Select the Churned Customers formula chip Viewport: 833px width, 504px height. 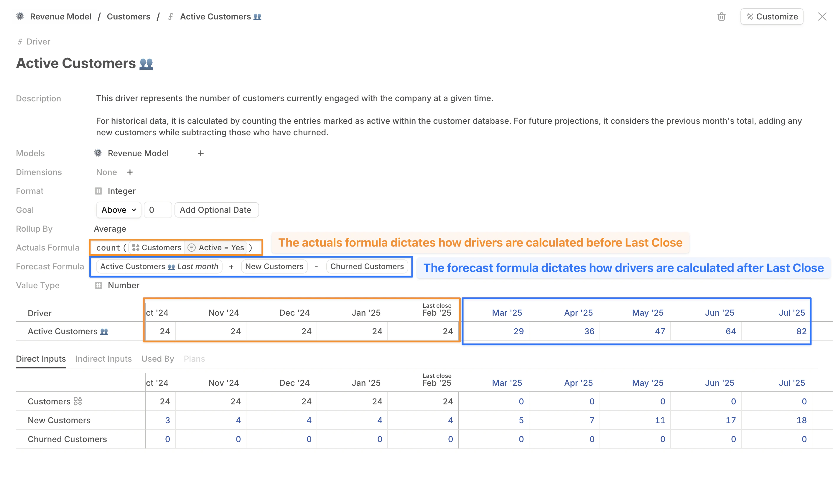[367, 266]
